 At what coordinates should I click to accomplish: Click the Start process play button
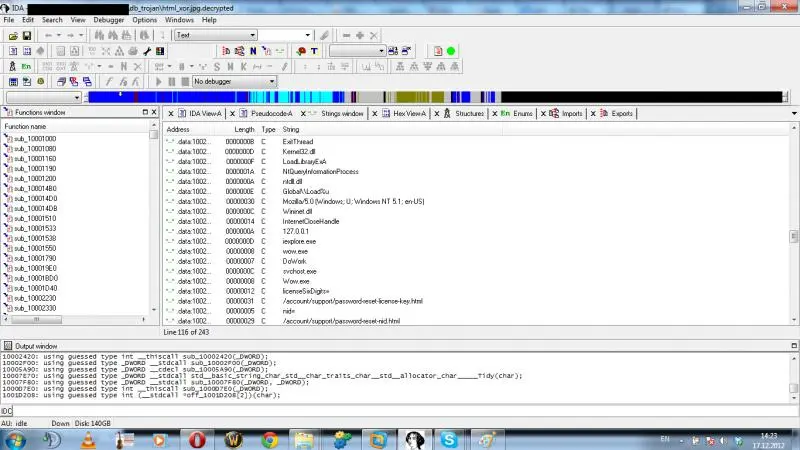pos(158,81)
